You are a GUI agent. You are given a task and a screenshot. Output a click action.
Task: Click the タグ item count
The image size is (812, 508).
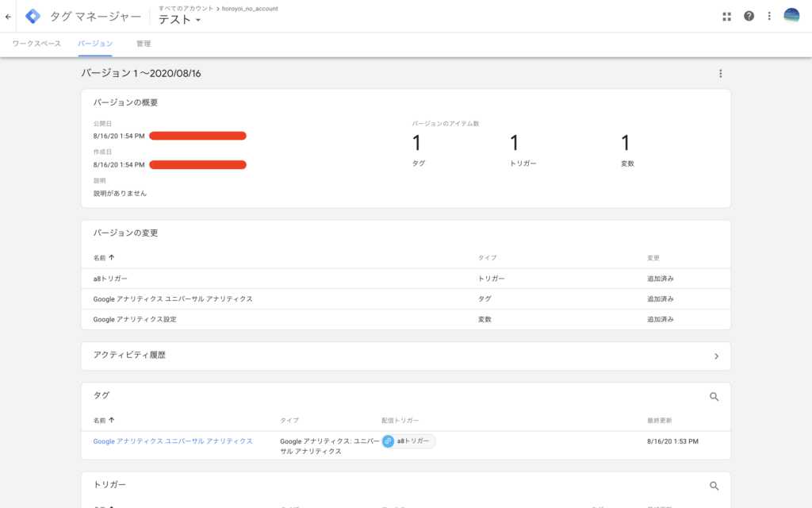point(419,150)
